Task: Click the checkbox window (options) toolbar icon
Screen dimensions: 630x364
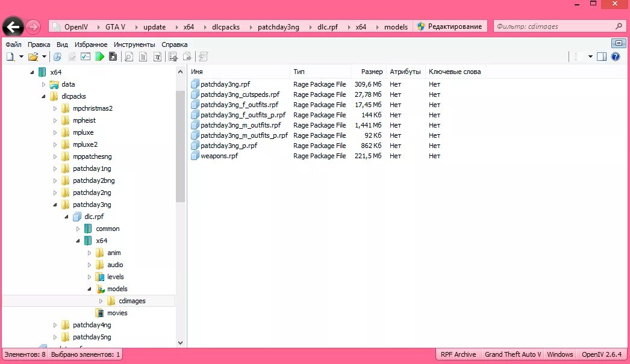Action: point(85,57)
